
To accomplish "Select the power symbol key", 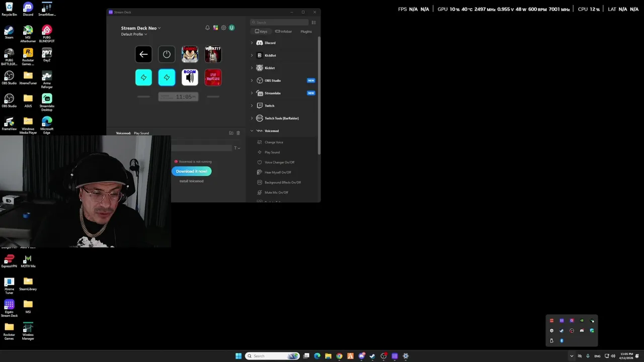I will pos(167,54).
